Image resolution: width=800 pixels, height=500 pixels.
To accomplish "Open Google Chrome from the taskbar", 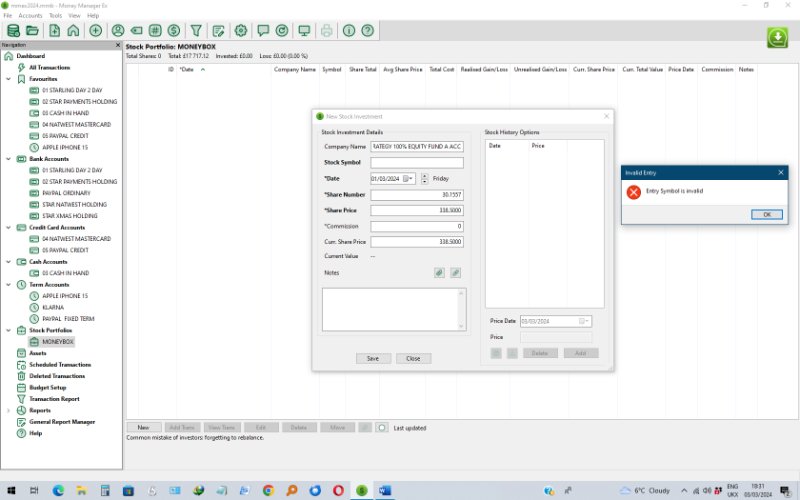I will click(x=268, y=490).
